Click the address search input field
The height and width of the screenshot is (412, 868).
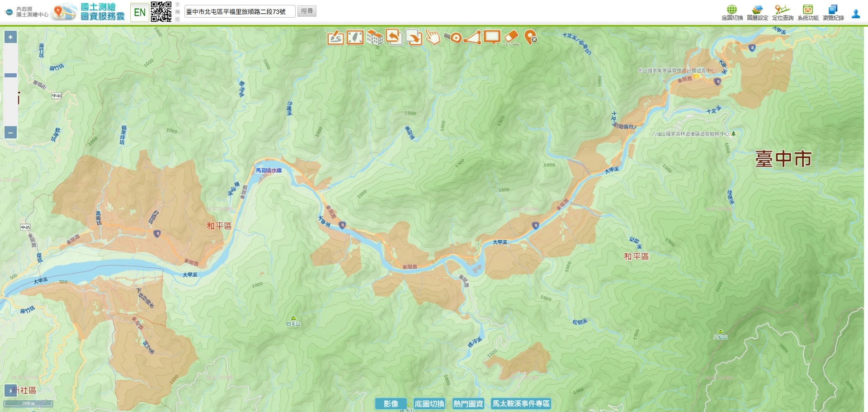tap(240, 11)
